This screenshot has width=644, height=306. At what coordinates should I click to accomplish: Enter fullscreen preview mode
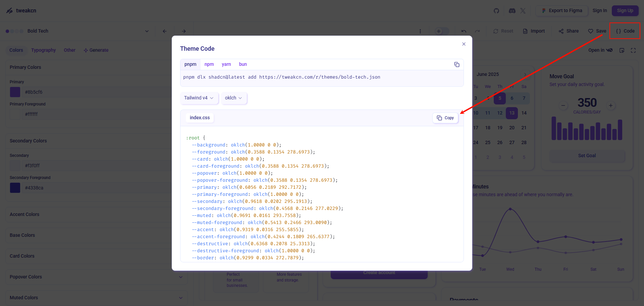[633, 50]
